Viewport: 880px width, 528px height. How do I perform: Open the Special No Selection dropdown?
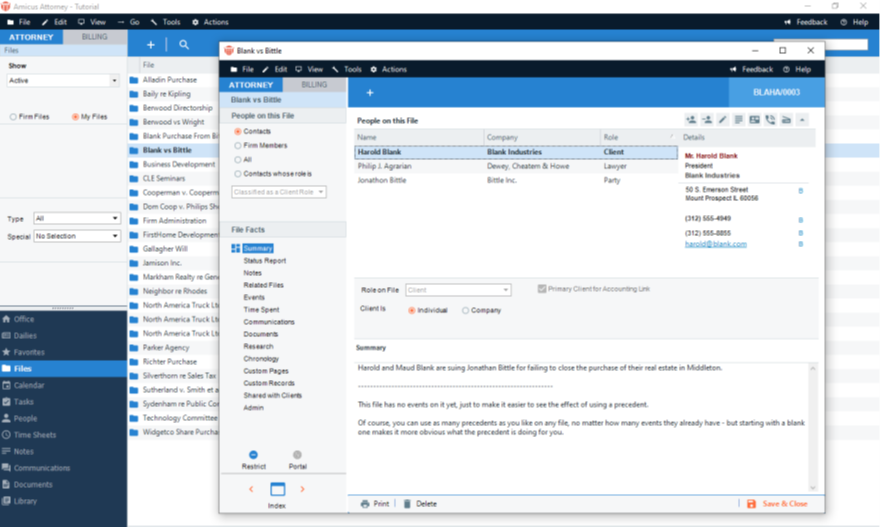(x=77, y=236)
